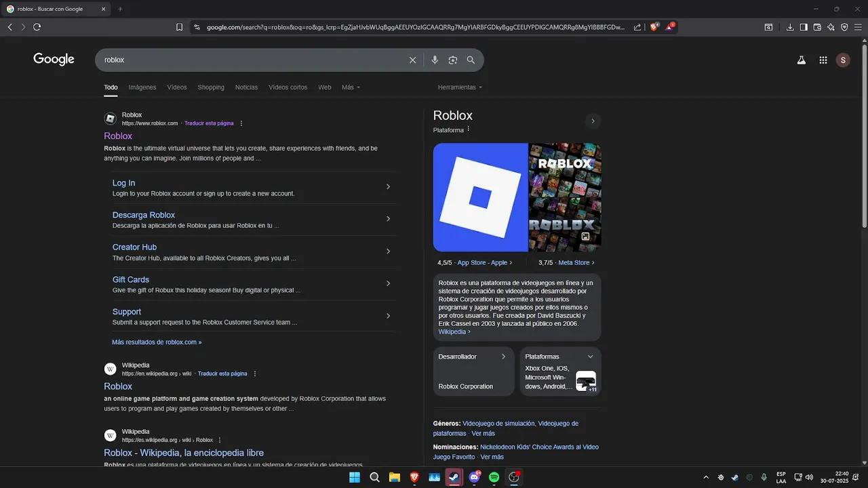Viewport: 868px width, 488px height.
Task: Switch to Videos cortos tab
Action: (x=288, y=87)
